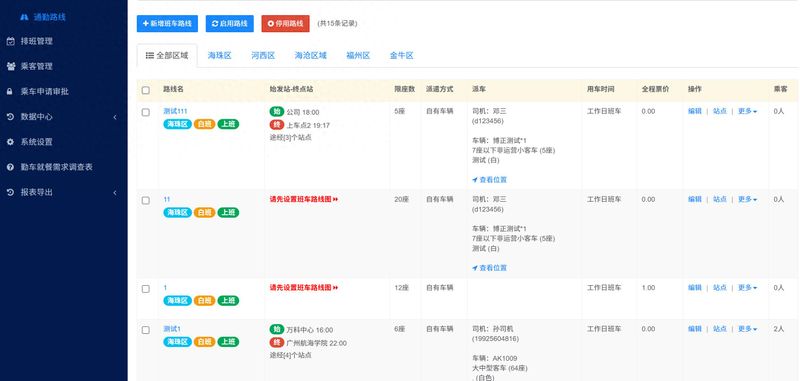
Task: Switch to the 海珠区 tab
Action: (x=219, y=56)
